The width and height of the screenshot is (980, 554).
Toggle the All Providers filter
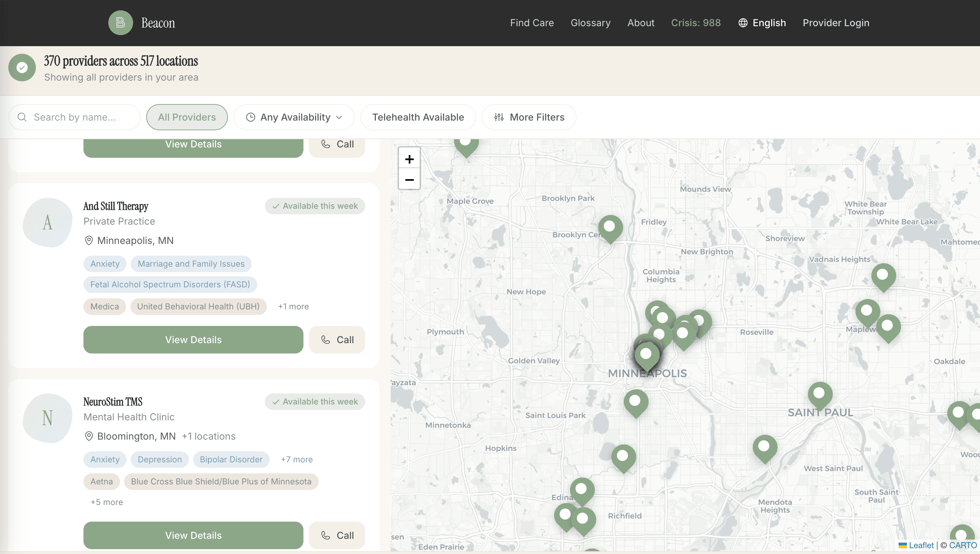(x=187, y=117)
